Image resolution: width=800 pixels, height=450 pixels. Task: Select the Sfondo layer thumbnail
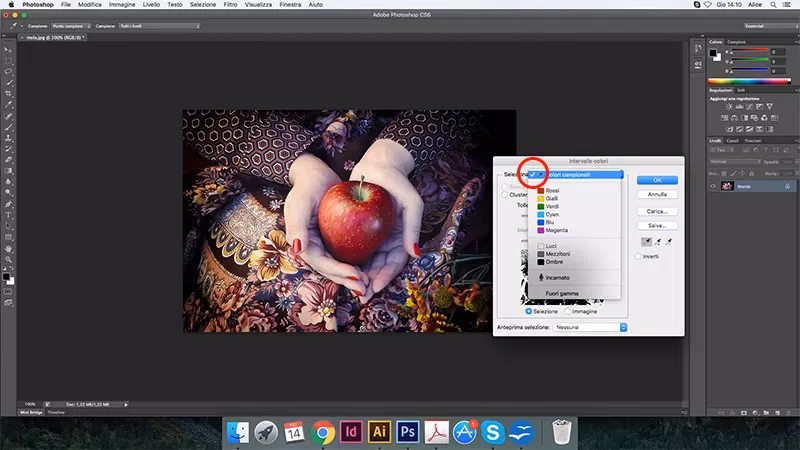(726, 186)
